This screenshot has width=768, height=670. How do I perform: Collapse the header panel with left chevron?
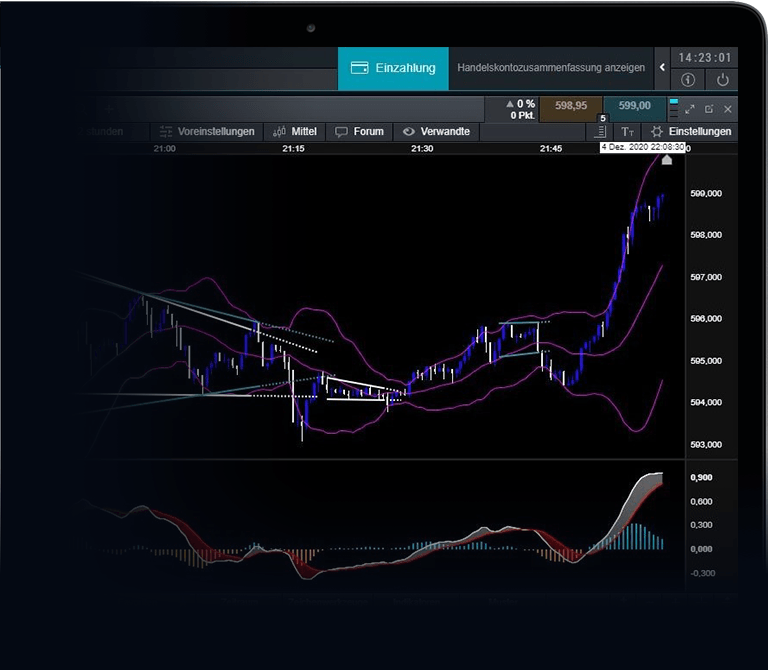point(662,68)
